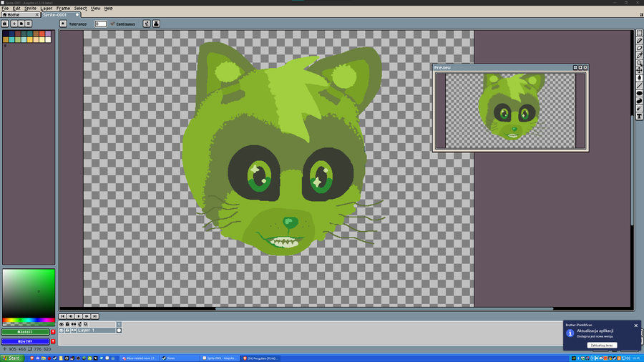Open the palette sort options icon

[14, 24]
